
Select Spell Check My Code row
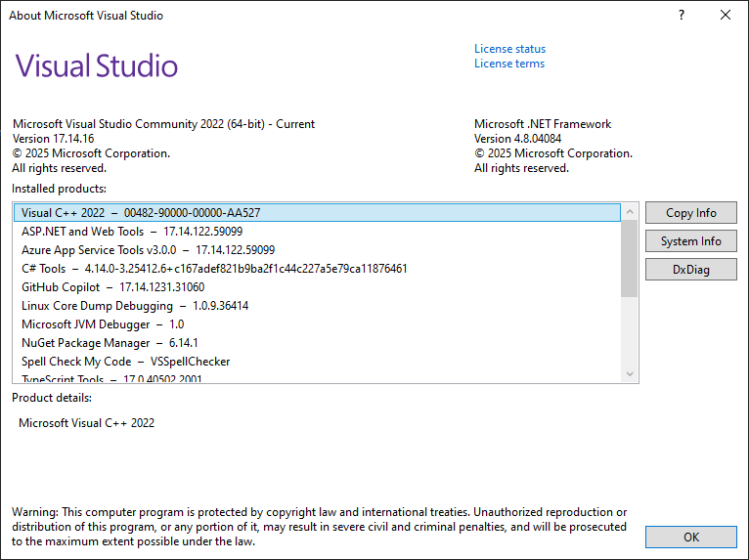click(317, 362)
